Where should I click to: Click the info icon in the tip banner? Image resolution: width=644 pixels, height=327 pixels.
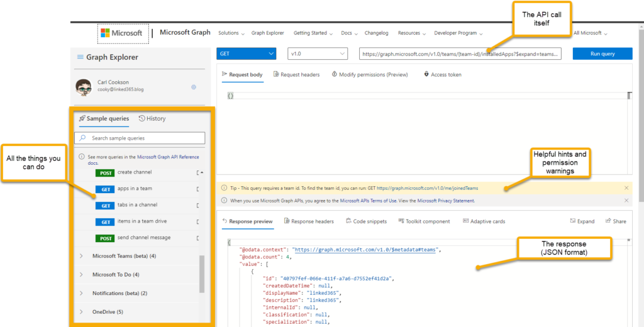tap(225, 188)
